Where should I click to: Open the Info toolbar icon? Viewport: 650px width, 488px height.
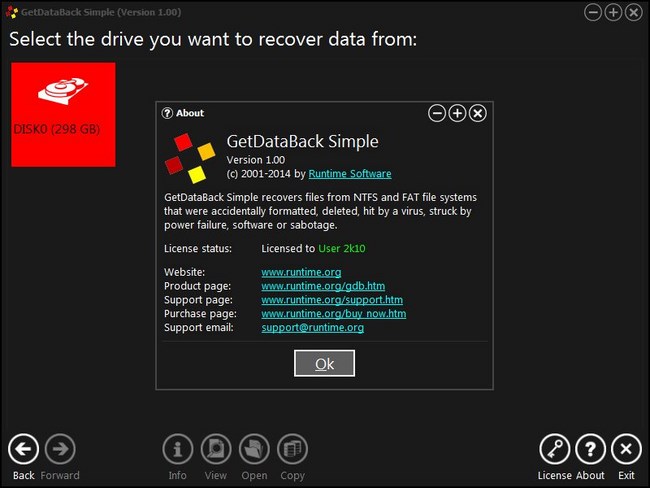[x=177, y=449]
